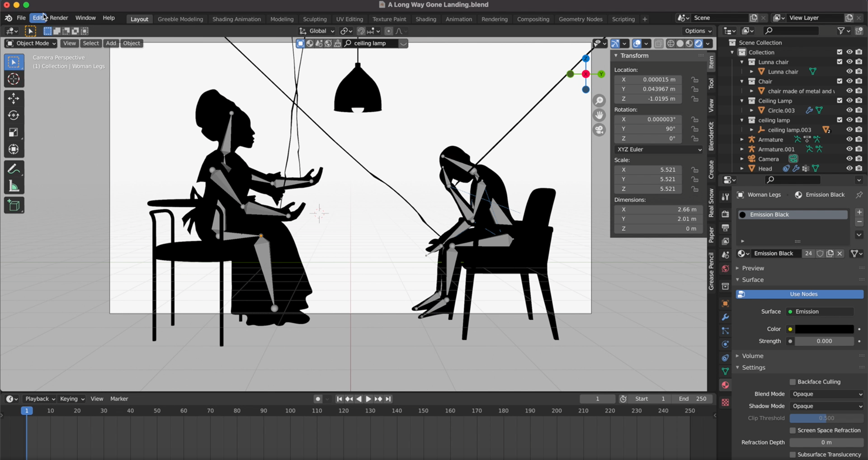
Task: Open the viewport Select menu button
Action: (x=90, y=43)
